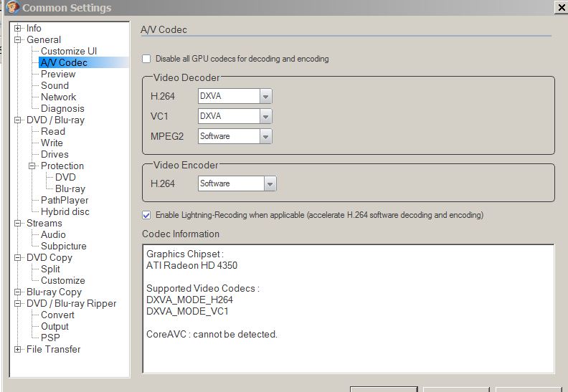Open the H.264 video encoder dropdown
This screenshot has width=568, height=392.
[270, 184]
